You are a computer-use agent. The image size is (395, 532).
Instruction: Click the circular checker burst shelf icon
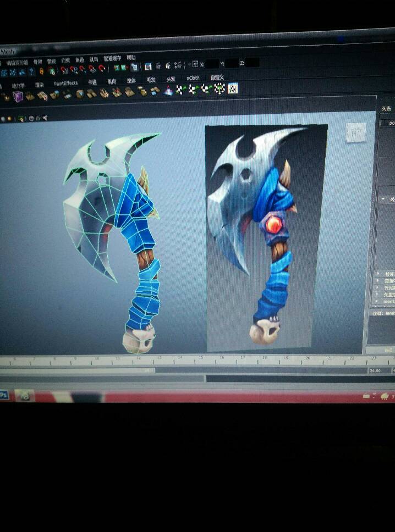point(220,89)
